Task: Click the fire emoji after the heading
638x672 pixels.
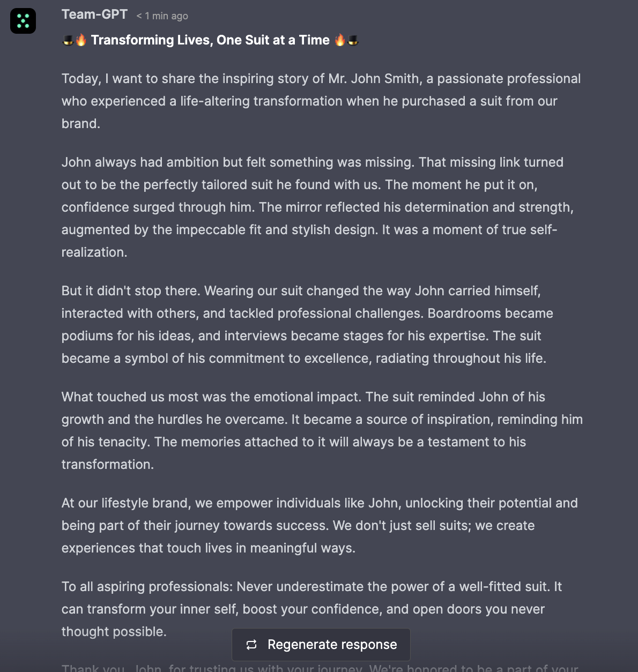Action: click(x=340, y=40)
